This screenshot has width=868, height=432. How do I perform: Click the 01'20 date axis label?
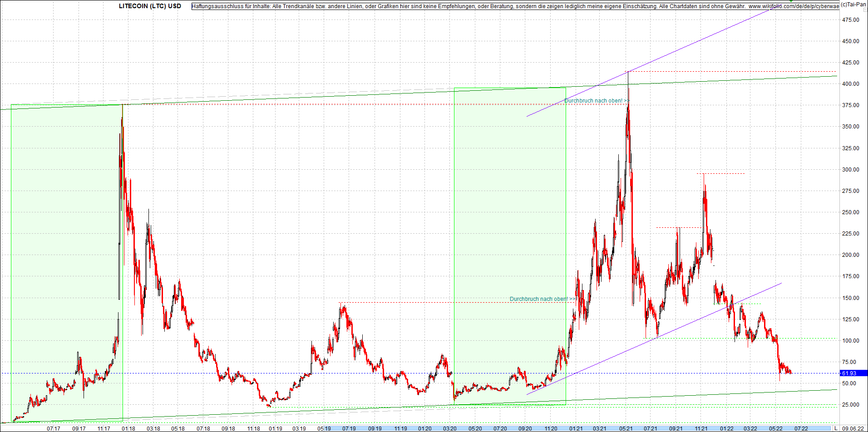click(425, 429)
